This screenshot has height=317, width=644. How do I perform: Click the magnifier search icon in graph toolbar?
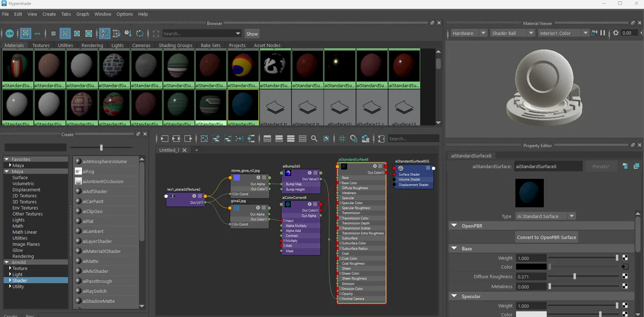click(314, 139)
